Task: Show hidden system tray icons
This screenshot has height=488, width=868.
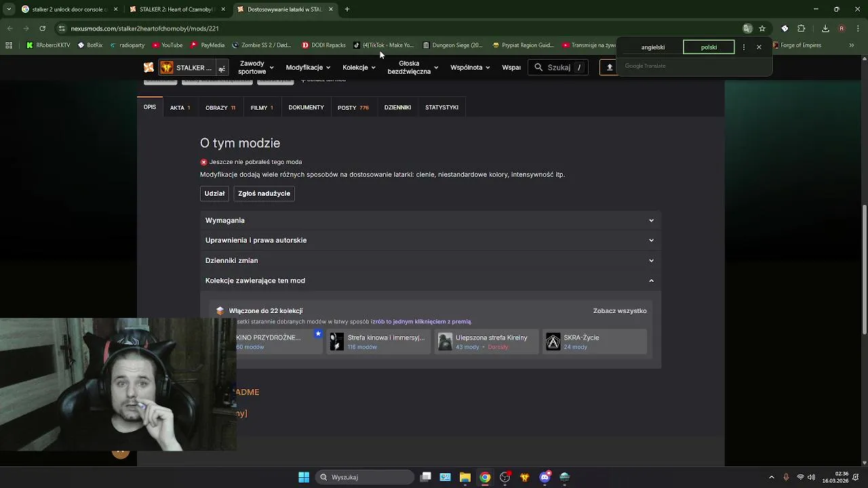Action: pyautogui.click(x=771, y=477)
